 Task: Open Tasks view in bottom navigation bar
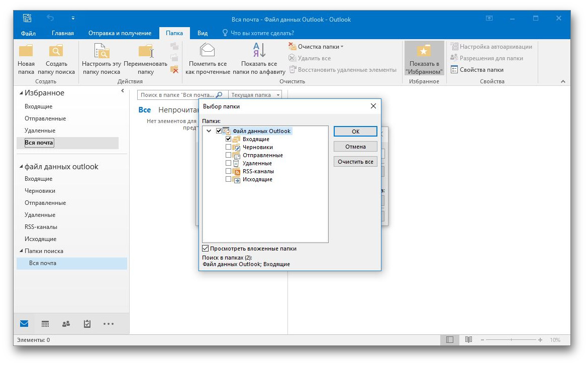[87, 324]
